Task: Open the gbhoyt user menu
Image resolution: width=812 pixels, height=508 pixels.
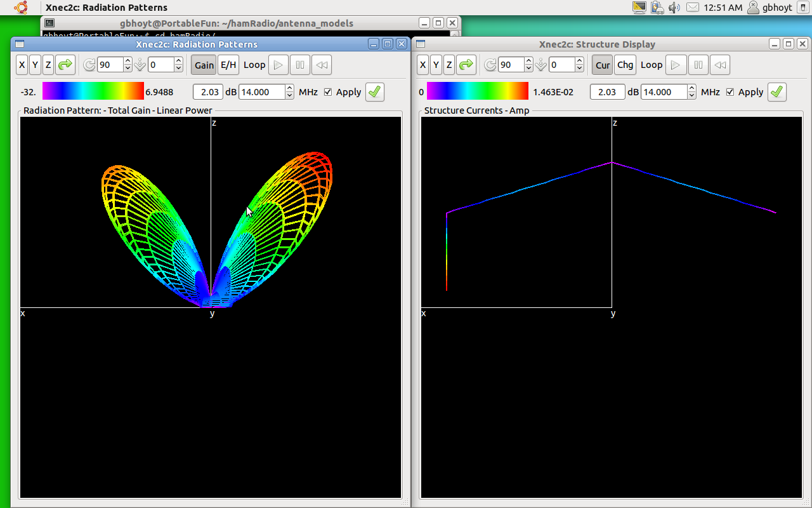Action: tap(770, 8)
